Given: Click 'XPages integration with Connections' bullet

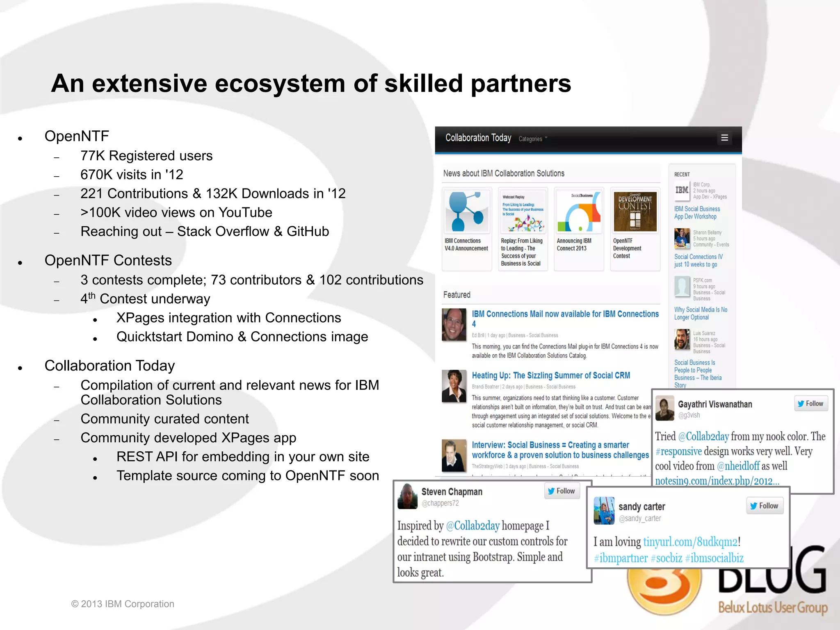Looking at the screenshot, I should tap(228, 318).
